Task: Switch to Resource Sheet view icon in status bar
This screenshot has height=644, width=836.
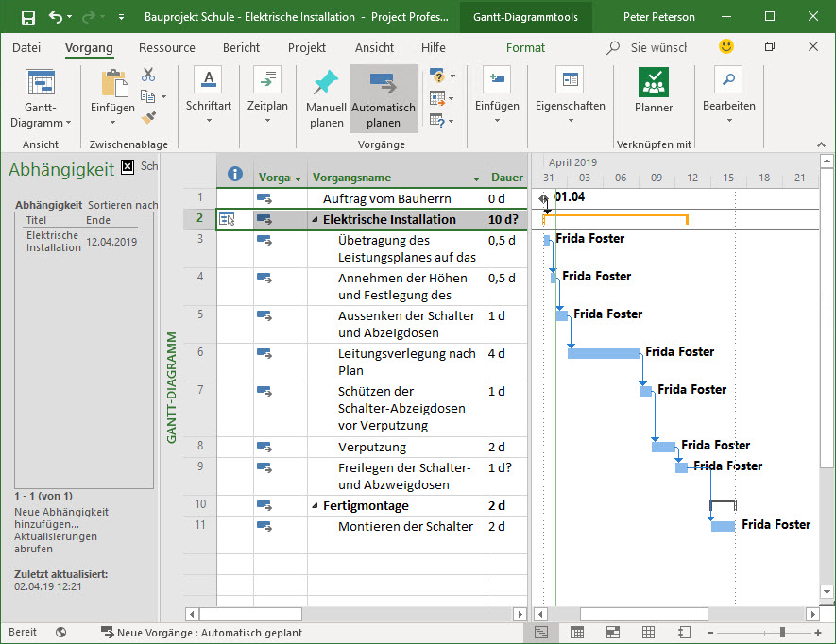Action: click(x=648, y=633)
